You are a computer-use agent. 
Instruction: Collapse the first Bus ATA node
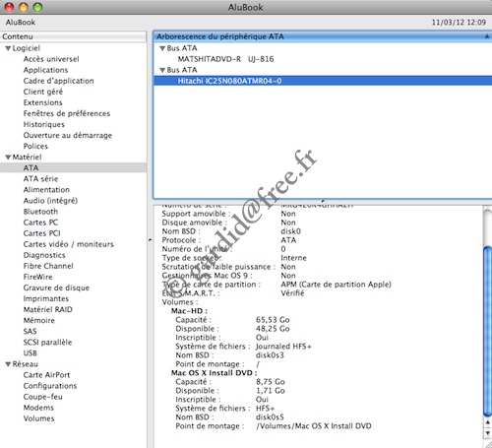[x=162, y=48]
